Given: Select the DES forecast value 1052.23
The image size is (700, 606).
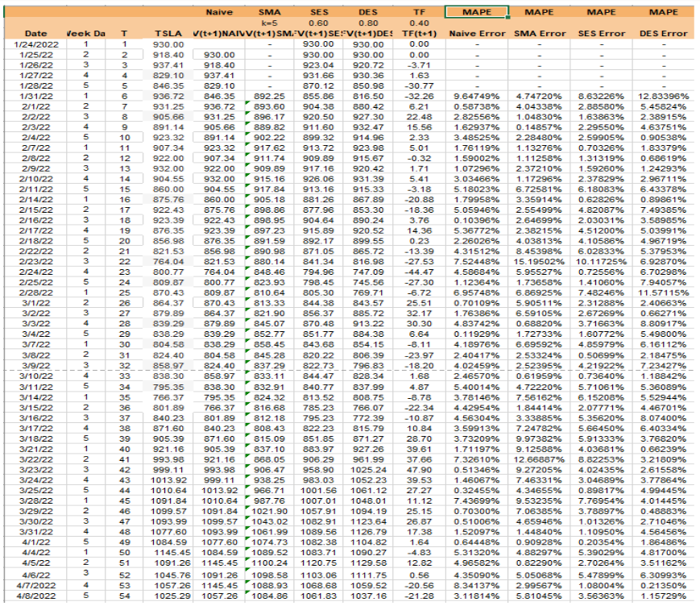Looking at the screenshot, I should [368, 480].
